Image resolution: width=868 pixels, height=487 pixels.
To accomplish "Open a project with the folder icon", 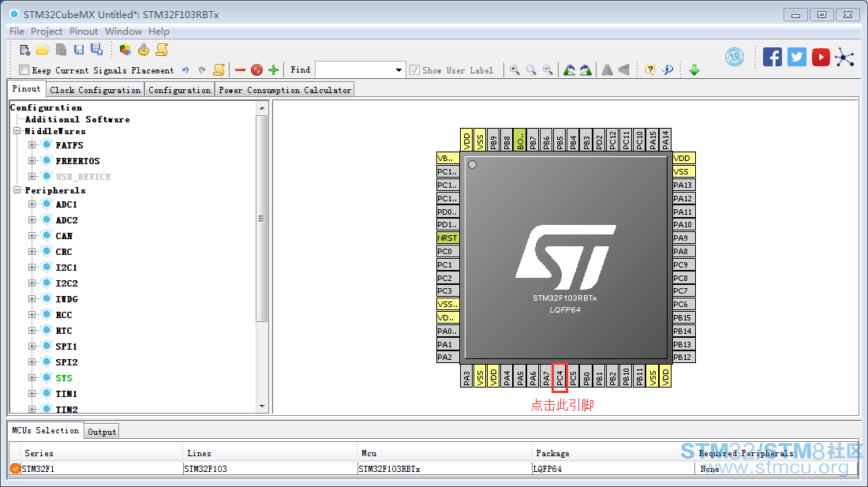I will click(x=43, y=50).
